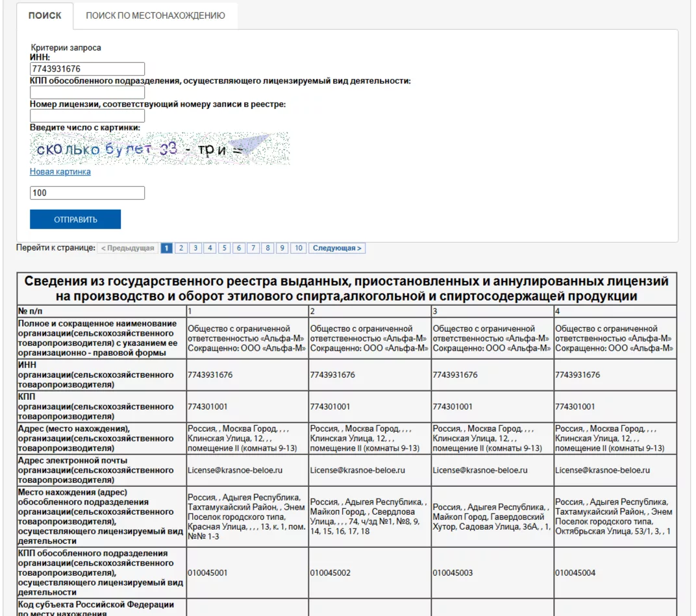Click the captcha answer field containing 100
The width and height of the screenshot is (696, 616).
[x=87, y=193]
